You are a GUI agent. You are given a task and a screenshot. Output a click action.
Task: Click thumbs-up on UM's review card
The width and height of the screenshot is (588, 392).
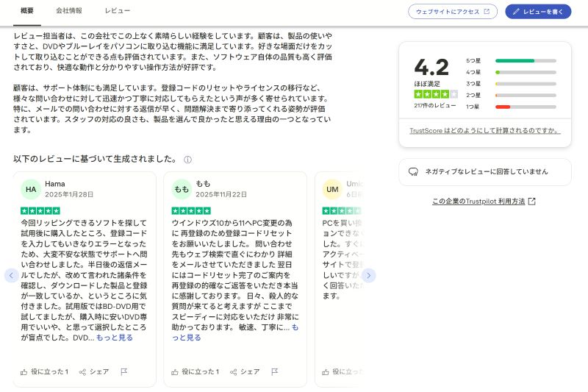(x=326, y=372)
